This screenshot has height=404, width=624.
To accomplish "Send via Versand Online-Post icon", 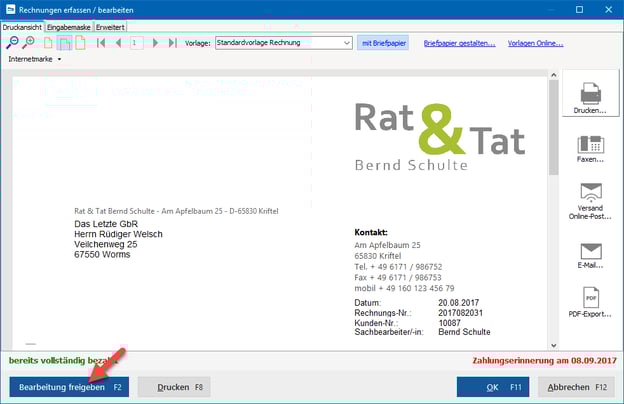I will [590, 199].
